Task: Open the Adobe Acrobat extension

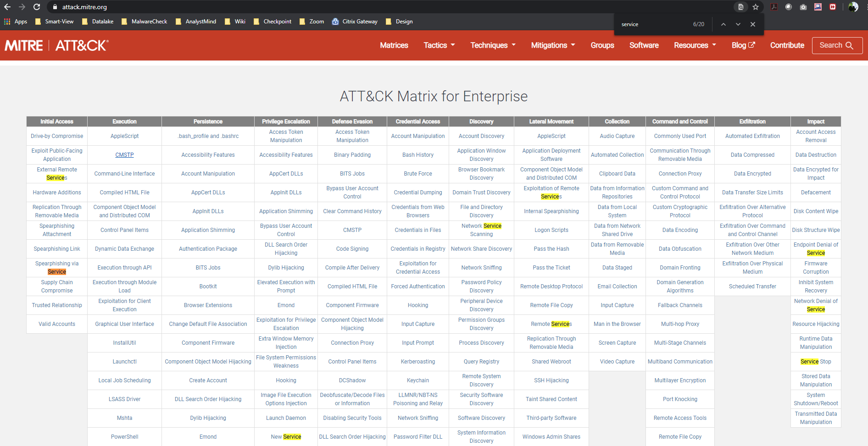Action: (774, 7)
